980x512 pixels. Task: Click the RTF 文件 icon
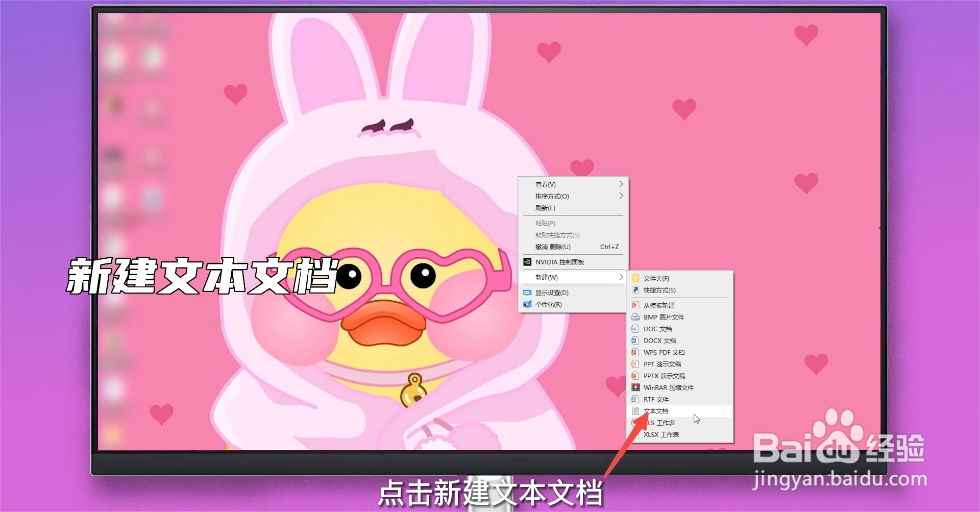[x=635, y=399]
